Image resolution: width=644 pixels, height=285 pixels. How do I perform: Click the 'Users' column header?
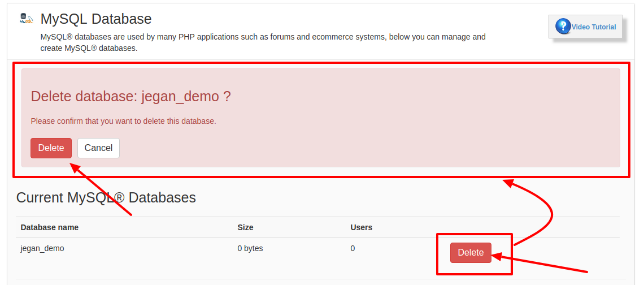coord(362,227)
